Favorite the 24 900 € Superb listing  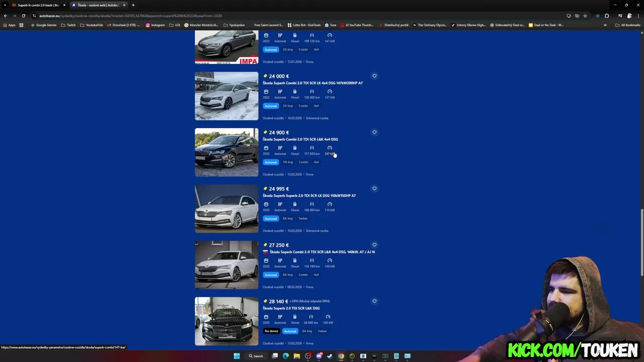tap(374, 132)
